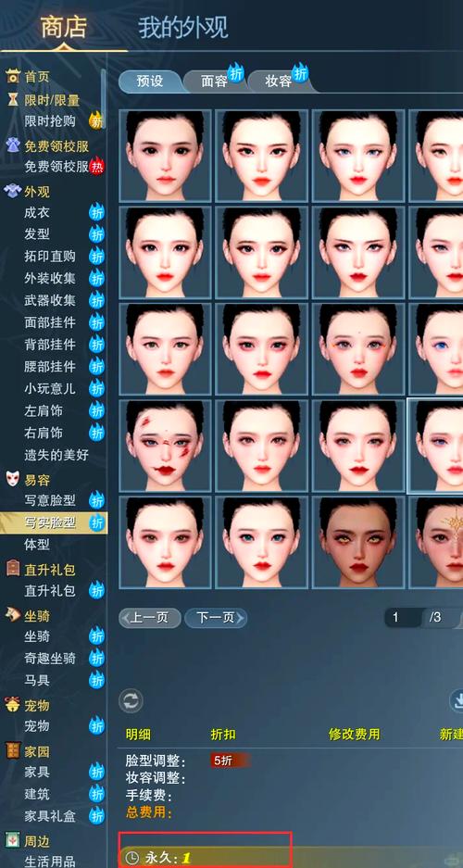Open the 家园 category in sidebar
463x868 pixels.
point(36,751)
